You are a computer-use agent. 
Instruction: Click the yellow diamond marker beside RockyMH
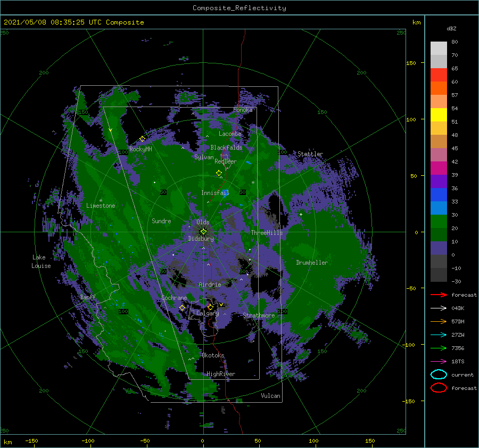click(142, 139)
